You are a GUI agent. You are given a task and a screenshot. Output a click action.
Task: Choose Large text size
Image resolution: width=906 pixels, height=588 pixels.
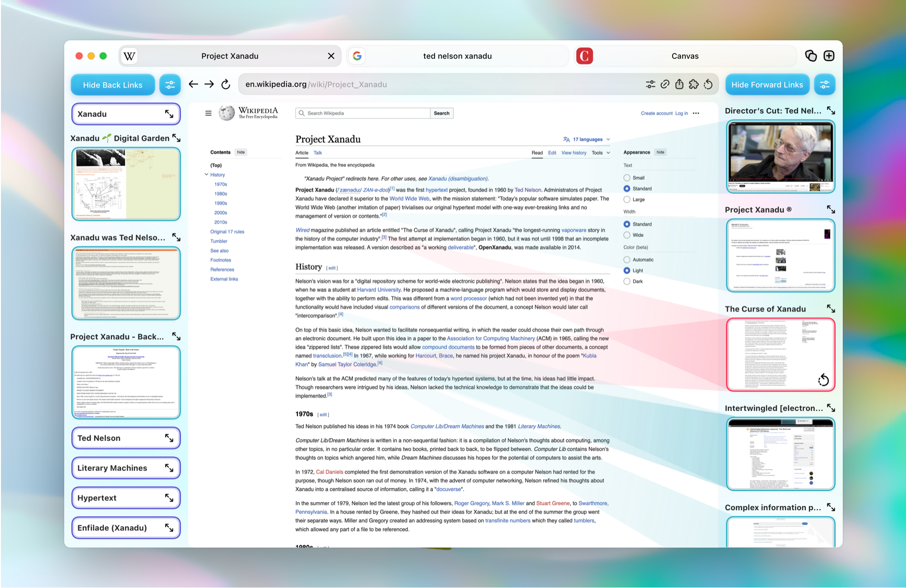pos(627,200)
